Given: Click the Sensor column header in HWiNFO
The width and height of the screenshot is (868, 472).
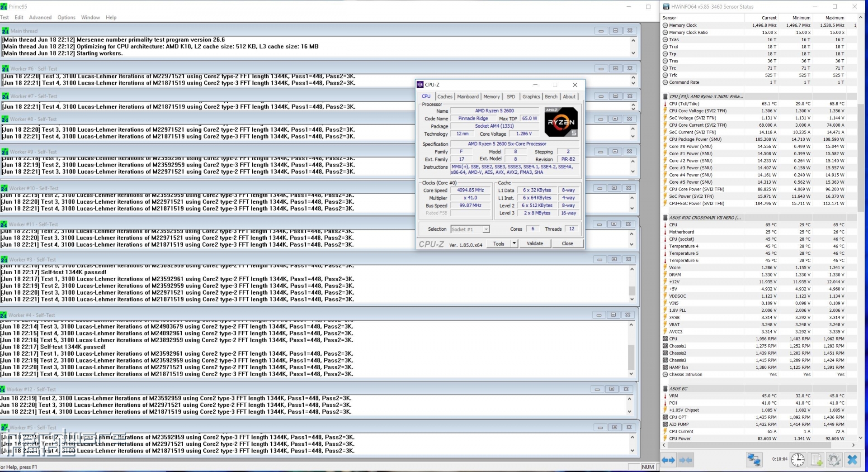Looking at the screenshot, I should (703, 18).
